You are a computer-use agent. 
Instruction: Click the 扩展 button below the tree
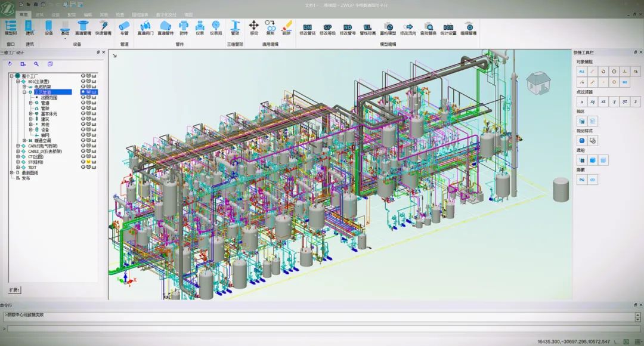tap(14, 290)
